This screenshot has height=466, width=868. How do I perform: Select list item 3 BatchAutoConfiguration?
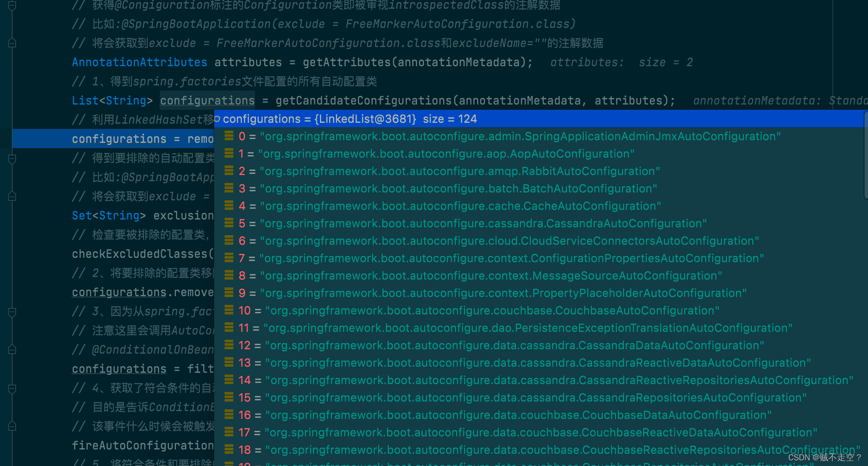539,189
